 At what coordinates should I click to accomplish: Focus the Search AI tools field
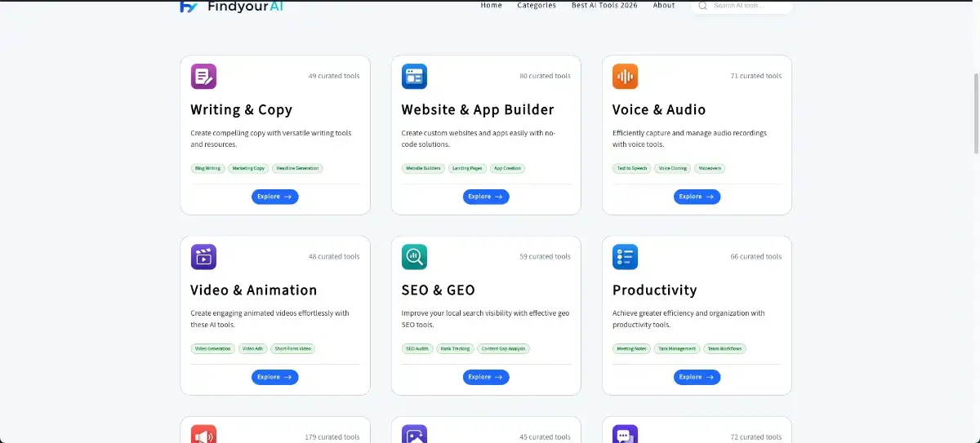tap(742, 6)
